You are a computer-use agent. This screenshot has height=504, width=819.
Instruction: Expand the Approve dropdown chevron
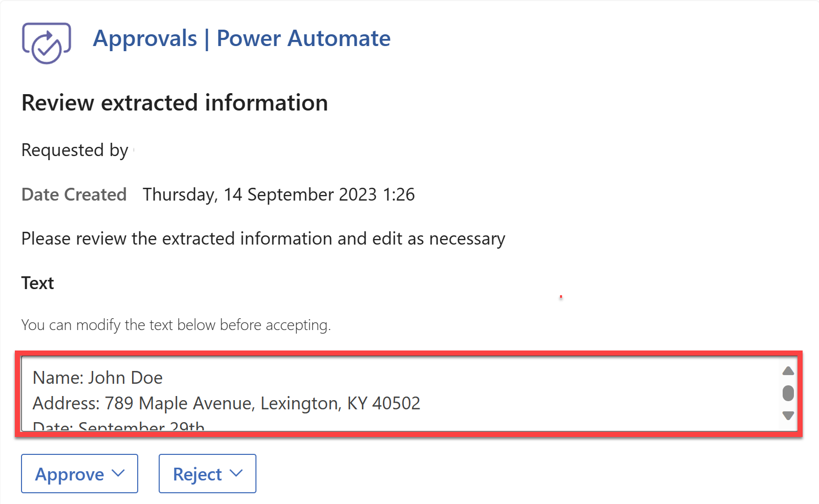tap(118, 473)
